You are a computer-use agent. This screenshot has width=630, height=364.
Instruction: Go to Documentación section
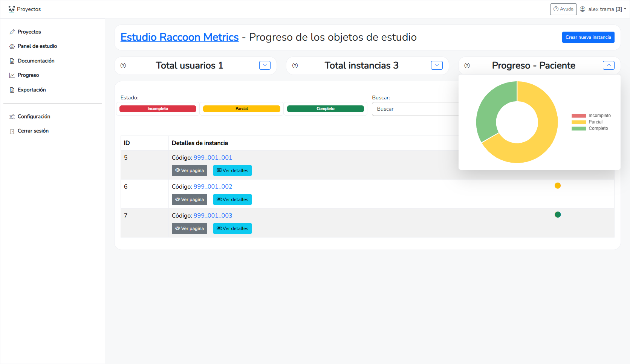[x=36, y=61]
